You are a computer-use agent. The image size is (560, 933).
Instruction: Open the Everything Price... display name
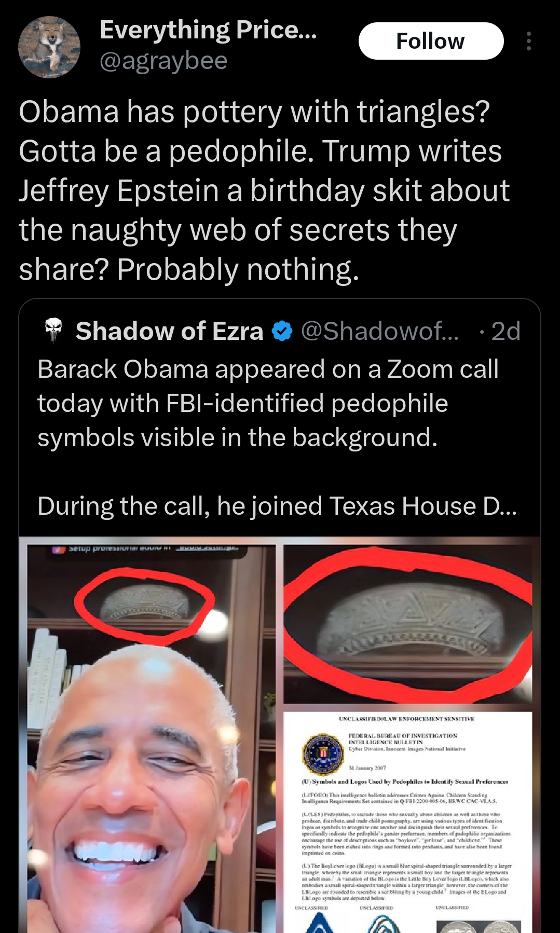(208, 30)
